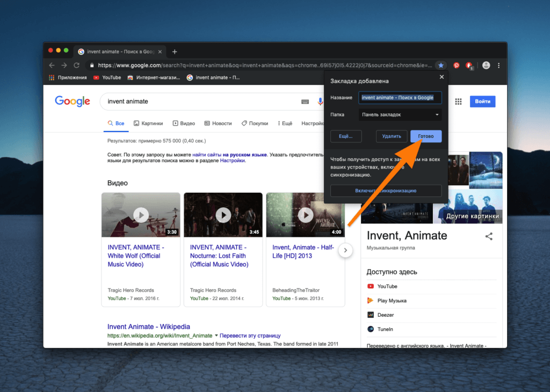Reload the page with refresh icon
The image size is (550, 392).
(76, 65)
